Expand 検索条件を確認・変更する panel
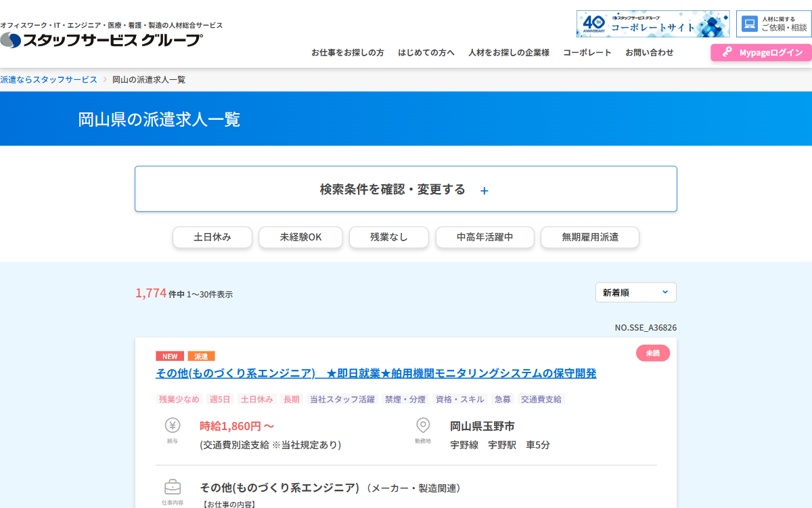This screenshot has width=812, height=508. pos(406,189)
